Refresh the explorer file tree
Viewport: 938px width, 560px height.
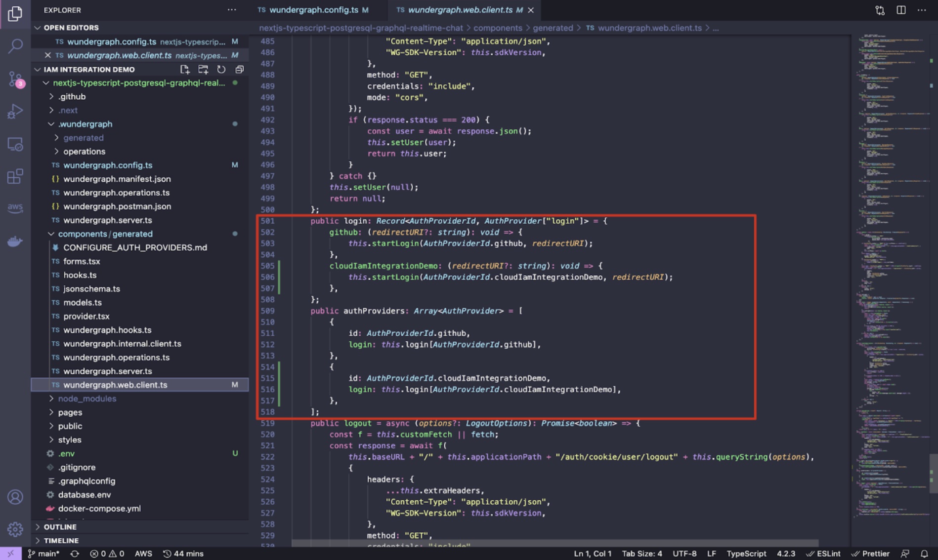pyautogui.click(x=221, y=70)
